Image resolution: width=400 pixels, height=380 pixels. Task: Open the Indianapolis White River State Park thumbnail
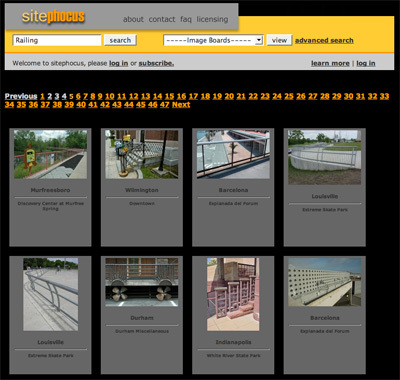tap(233, 294)
